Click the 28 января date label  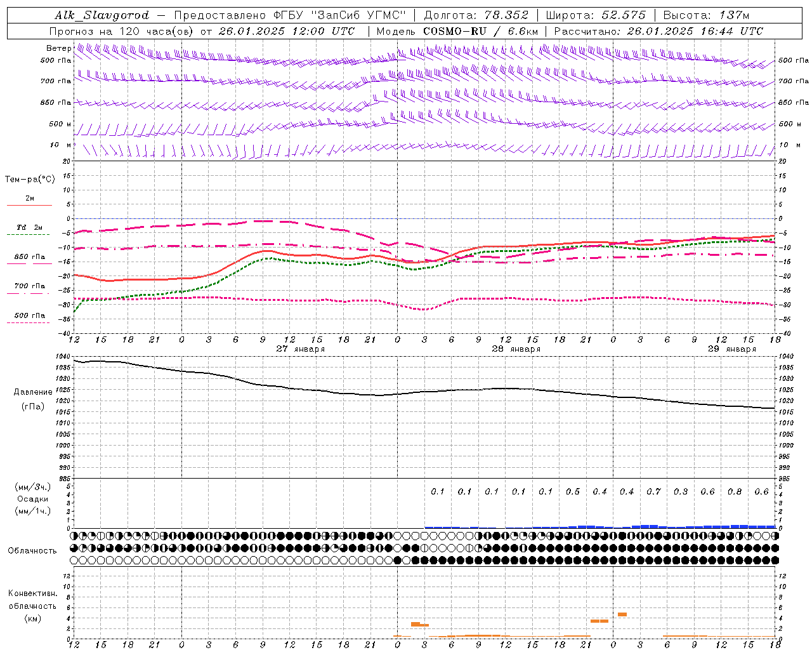516,349
